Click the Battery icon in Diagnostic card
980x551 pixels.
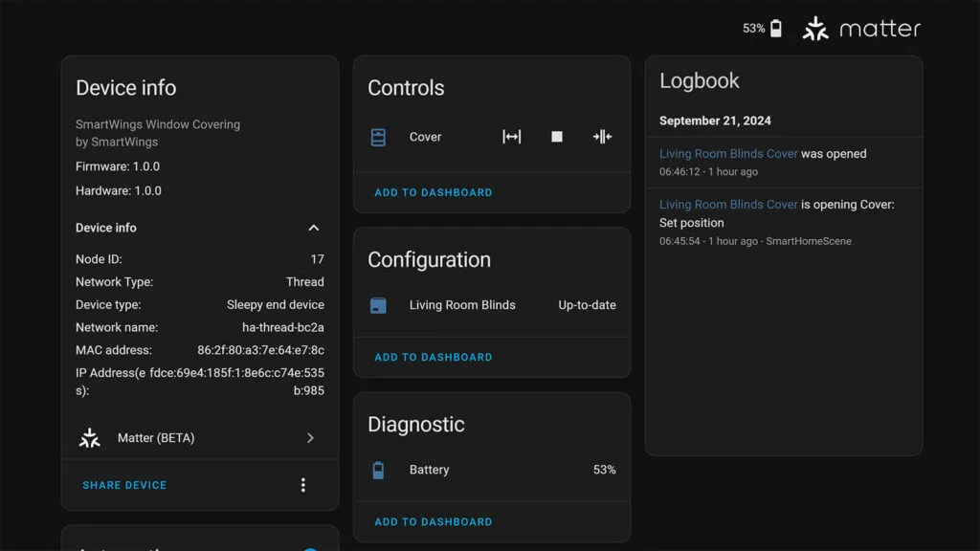[x=378, y=470]
